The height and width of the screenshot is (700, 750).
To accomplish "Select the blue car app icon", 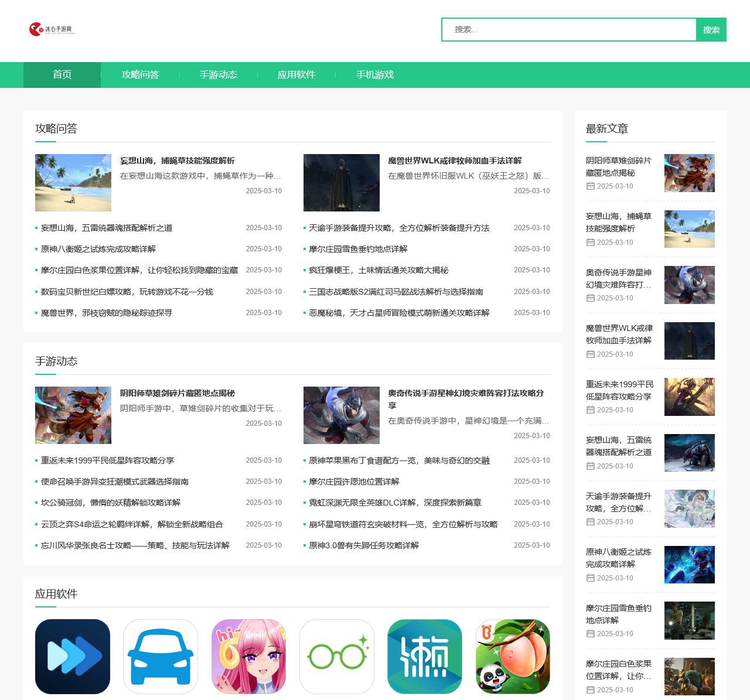I will click(160, 656).
